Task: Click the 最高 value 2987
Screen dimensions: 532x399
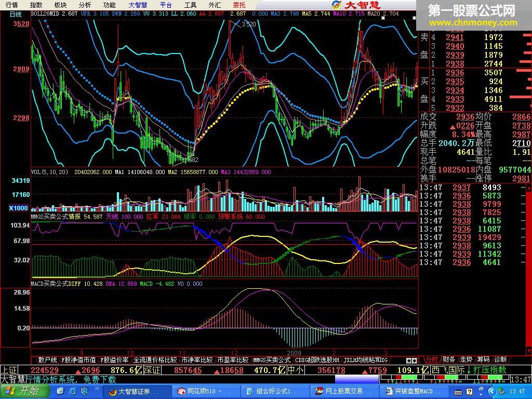Action: (x=521, y=135)
